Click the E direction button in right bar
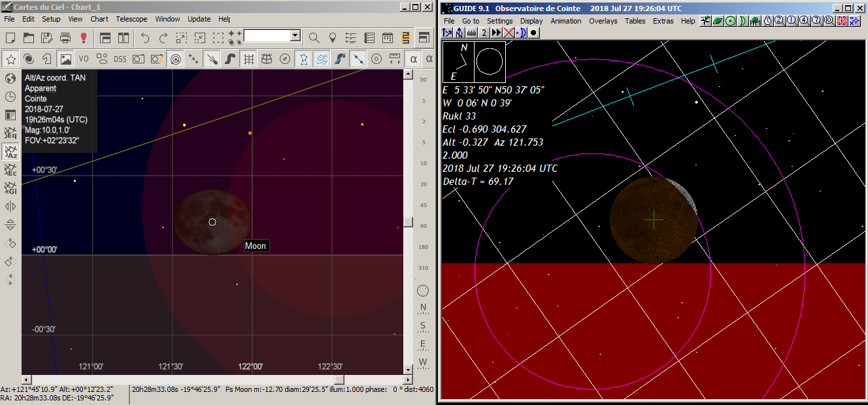The height and width of the screenshot is (405, 868). tap(423, 344)
